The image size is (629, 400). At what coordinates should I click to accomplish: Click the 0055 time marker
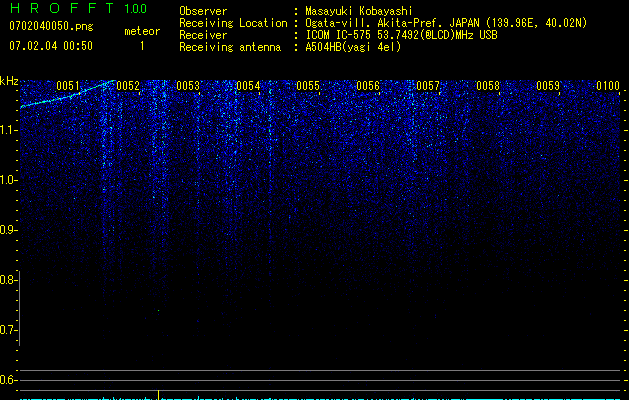(308, 86)
